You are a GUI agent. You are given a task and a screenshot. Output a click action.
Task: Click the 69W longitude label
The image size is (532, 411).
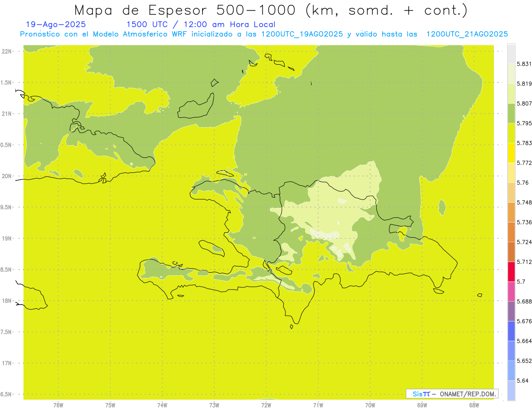pyautogui.click(x=422, y=405)
